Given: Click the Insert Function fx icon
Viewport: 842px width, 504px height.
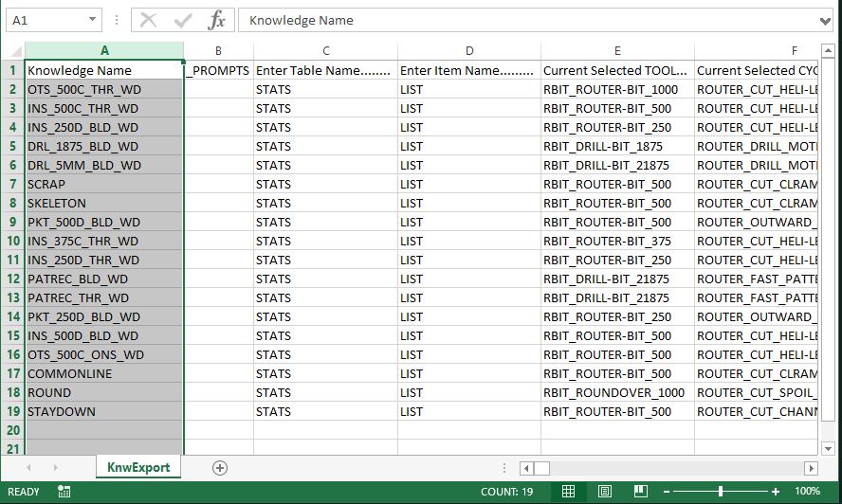Looking at the screenshot, I should (x=217, y=20).
